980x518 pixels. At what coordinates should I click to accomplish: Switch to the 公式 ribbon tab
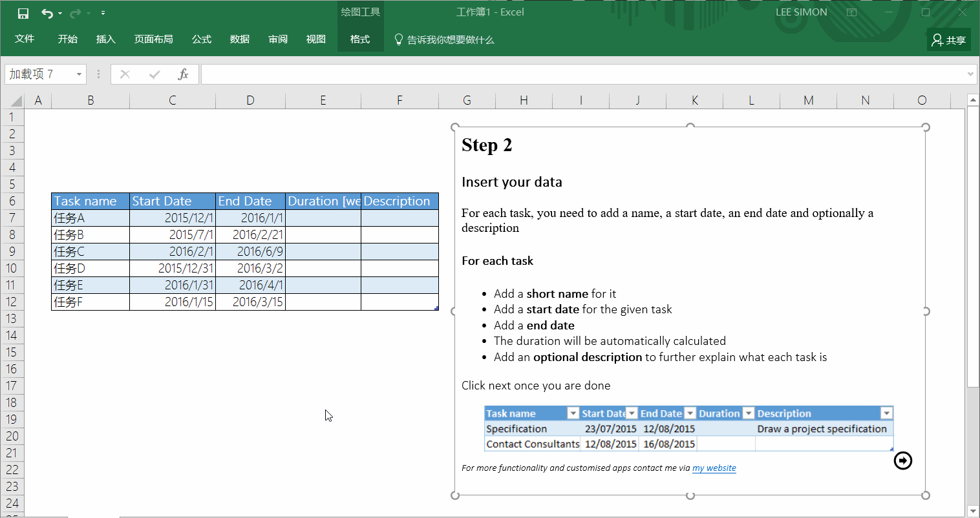tap(202, 39)
